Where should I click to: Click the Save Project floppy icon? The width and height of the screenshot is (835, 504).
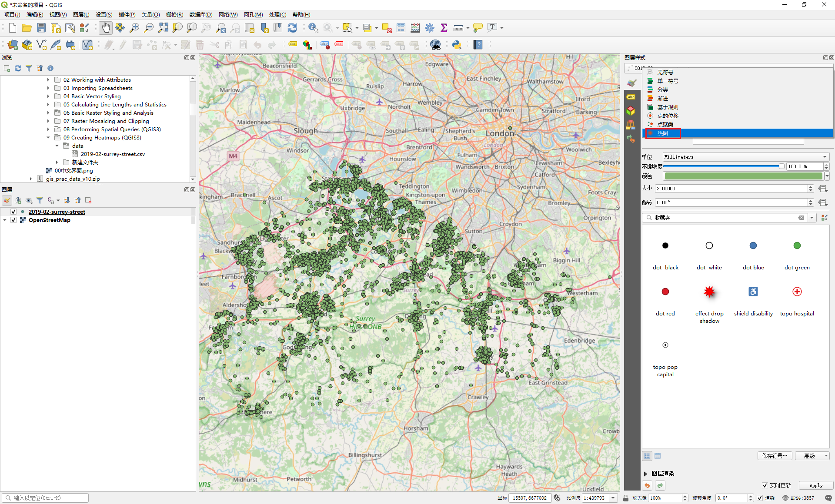click(41, 28)
